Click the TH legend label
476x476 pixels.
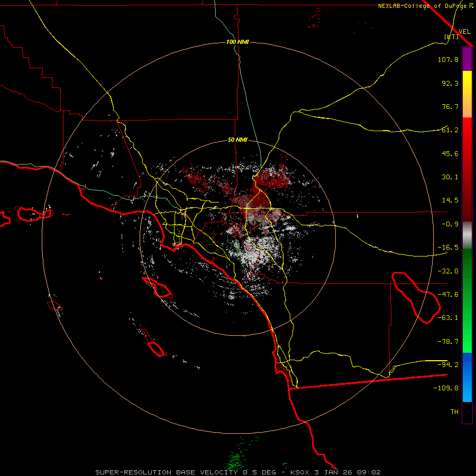pos(454,412)
